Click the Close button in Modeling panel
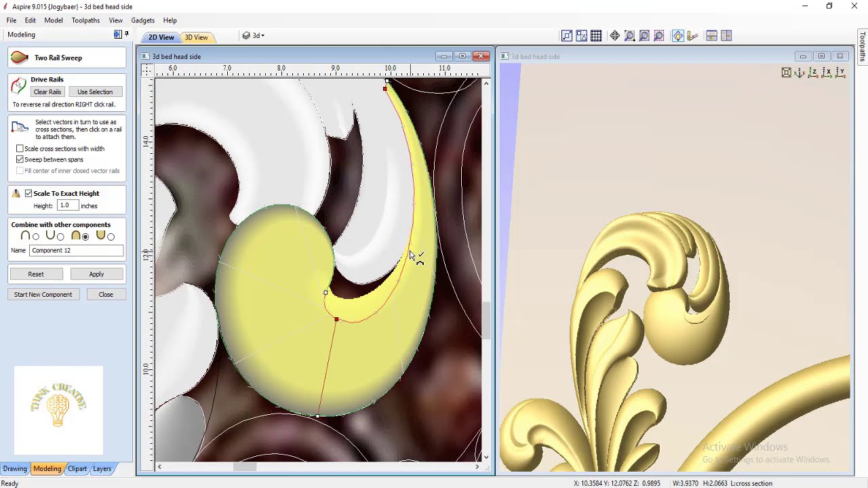This screenshot has width=868, height=488. pyautogui.click(x=106, y=294)
